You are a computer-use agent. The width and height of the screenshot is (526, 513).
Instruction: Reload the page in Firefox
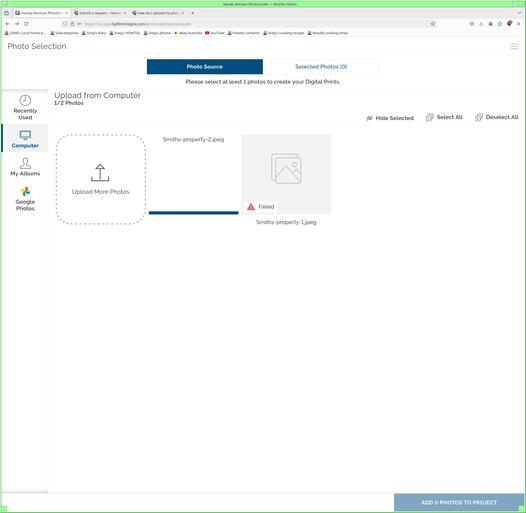pyautogui.click(x=26, y=24)
